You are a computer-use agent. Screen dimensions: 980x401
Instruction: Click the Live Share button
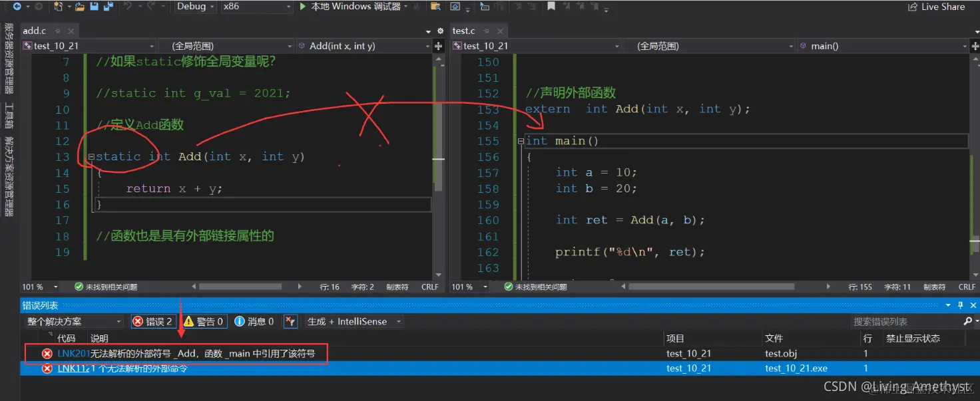click(936, 7)
